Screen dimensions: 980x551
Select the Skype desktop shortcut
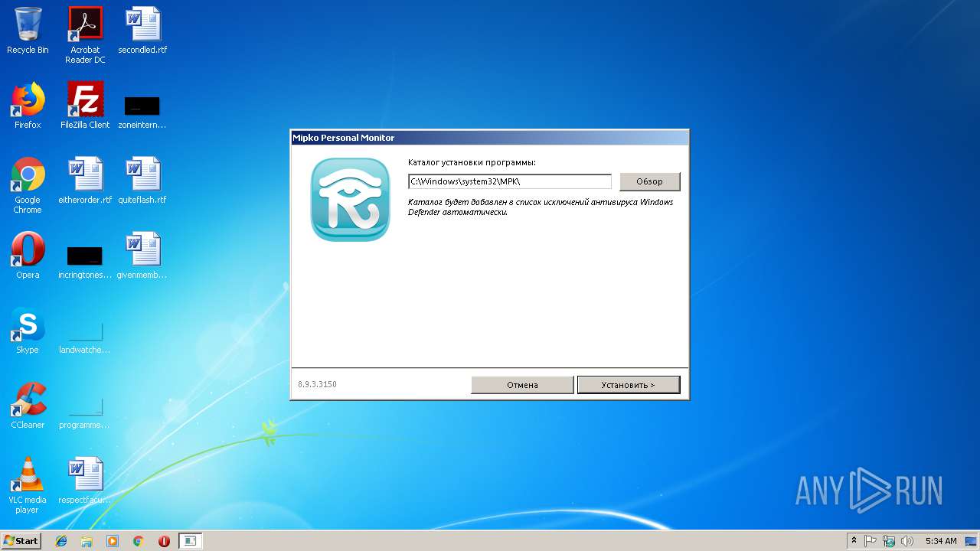[x=28, y=330]
